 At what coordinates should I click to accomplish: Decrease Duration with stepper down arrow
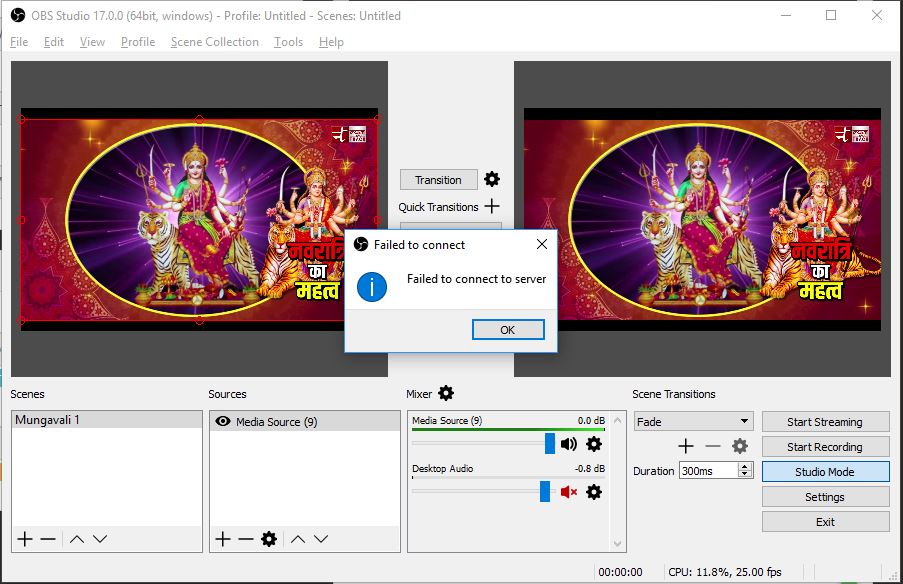click(x=745, y=474)
